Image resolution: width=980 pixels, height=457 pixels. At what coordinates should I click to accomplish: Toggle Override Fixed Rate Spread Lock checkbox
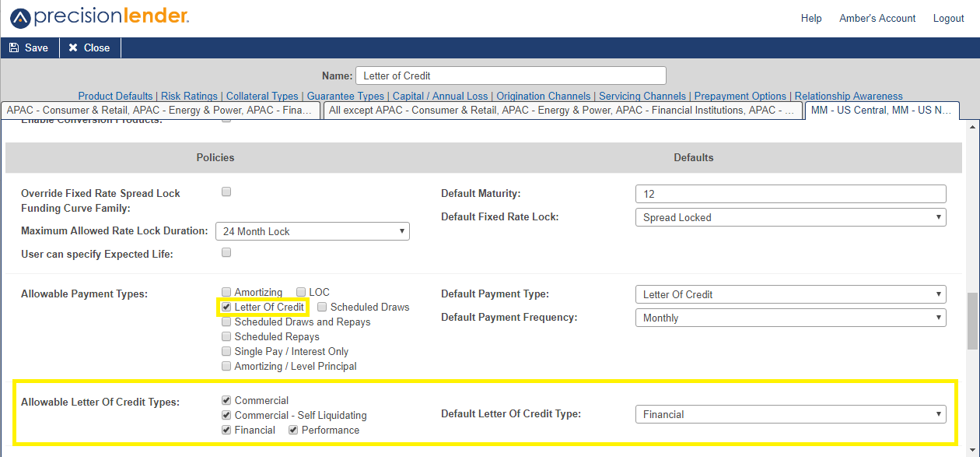pyautogui.click(x=226, y=192)
